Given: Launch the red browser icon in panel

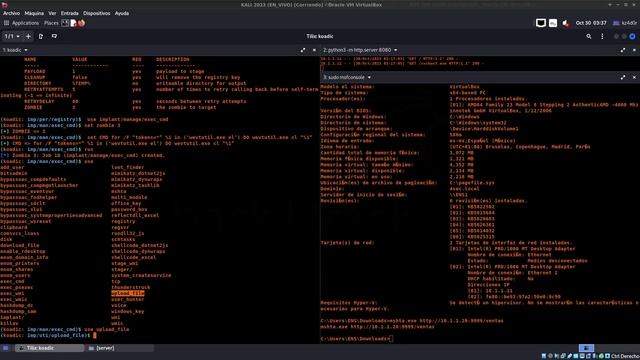Looking at the screenshot, I should click(x=81, y=23).
